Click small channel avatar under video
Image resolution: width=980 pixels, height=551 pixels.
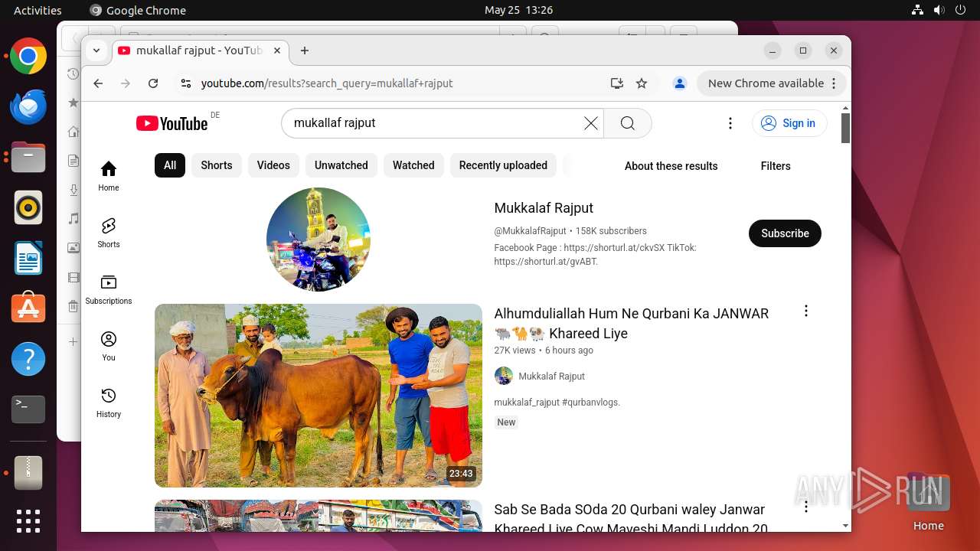tap(504, 376)
